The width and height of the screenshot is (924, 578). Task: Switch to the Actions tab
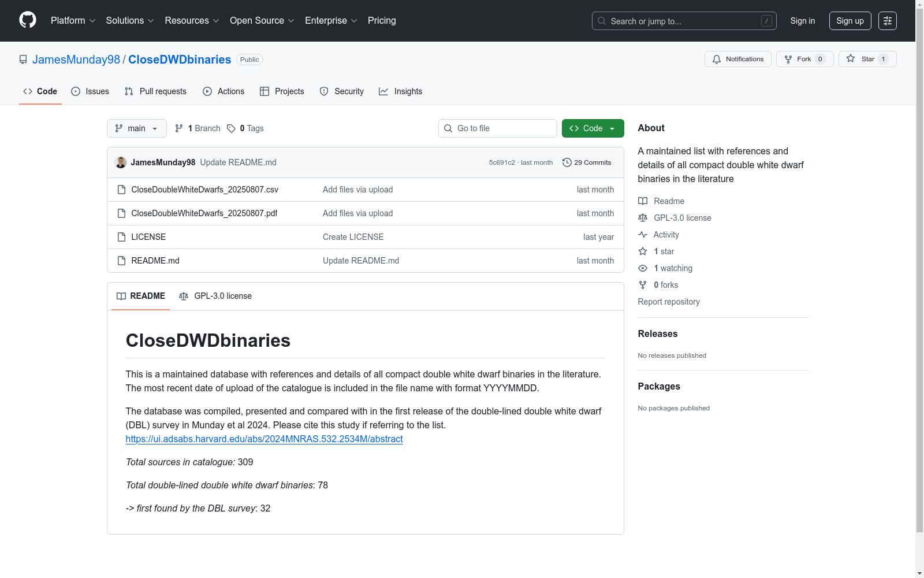[223, 91]
